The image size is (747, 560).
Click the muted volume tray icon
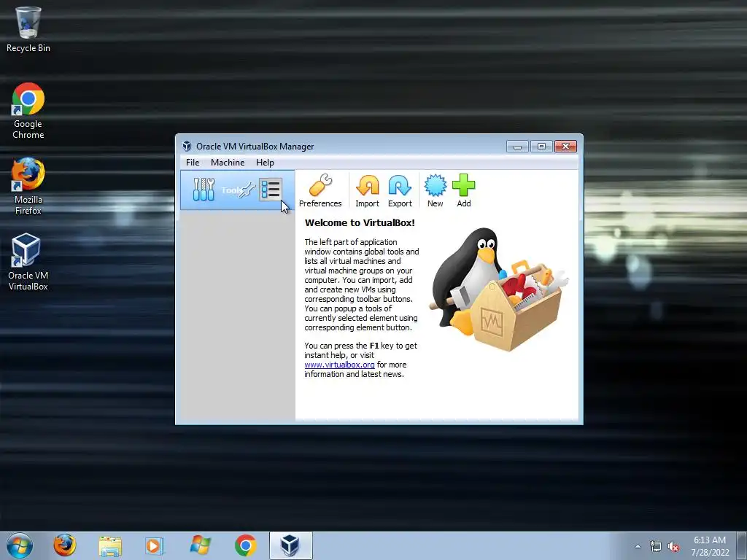coord(673,547)
